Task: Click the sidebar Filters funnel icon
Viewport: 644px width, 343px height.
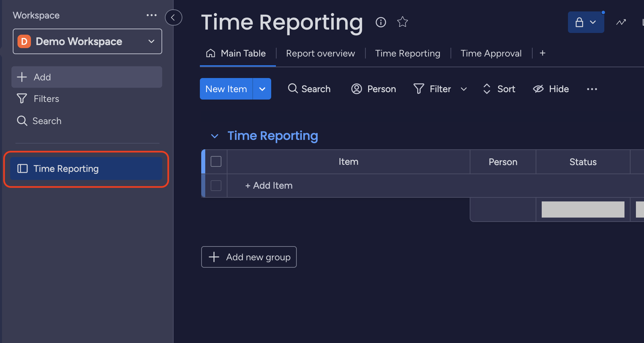Action: pyautogui.click(x=22, y=99)
